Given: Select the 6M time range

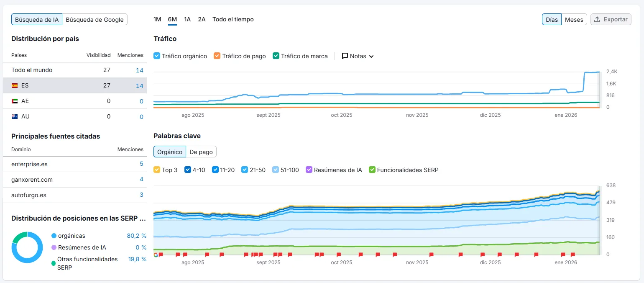Looking at the screenshot, I should [x=172, y=19].
